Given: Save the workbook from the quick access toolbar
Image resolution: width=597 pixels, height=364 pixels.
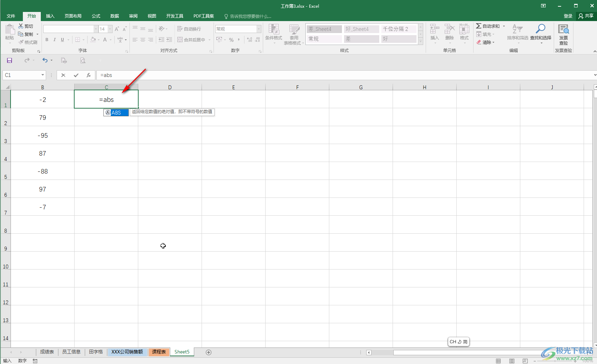Looking at the screenshot, I should (x=9, y=60).
